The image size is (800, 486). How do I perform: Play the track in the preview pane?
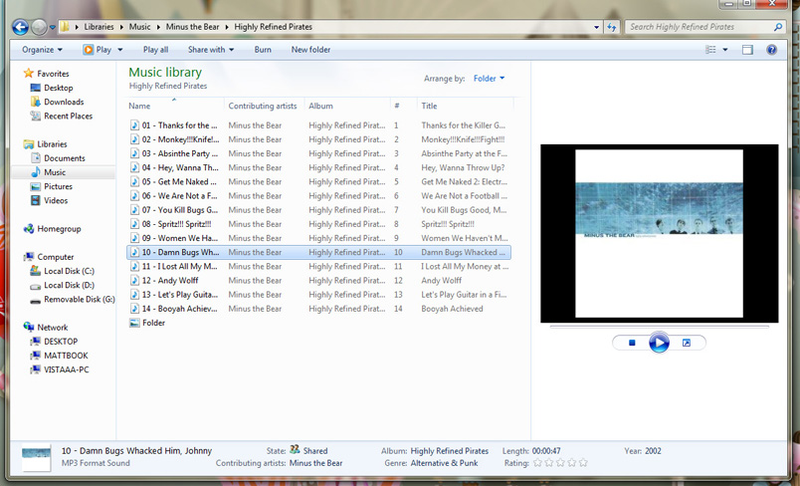click(x=659, y=343)
